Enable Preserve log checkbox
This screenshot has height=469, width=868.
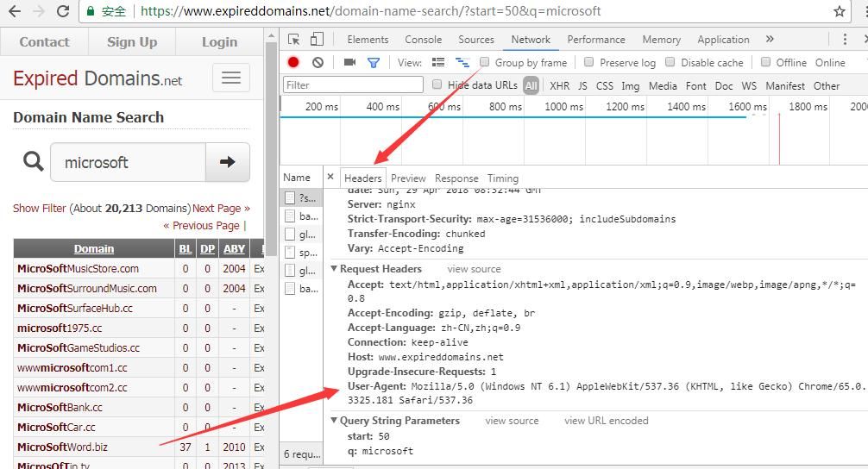tap(589, 61)
